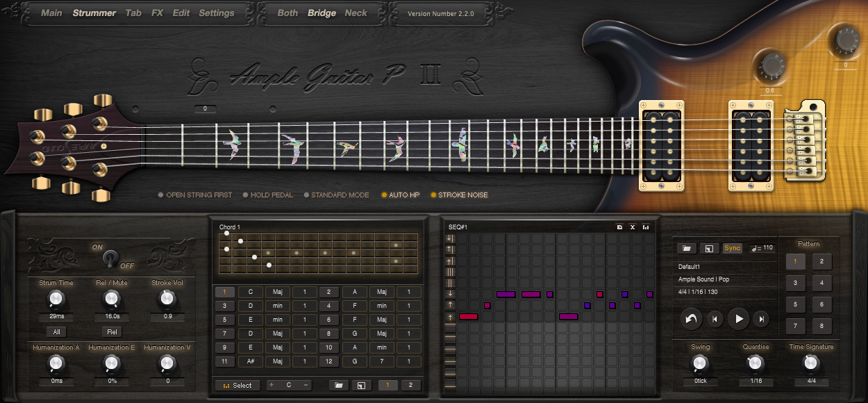Choose Pattern 7
This screenshot has height=403, width=868.
pyautogui.click(x=796, y=327)
